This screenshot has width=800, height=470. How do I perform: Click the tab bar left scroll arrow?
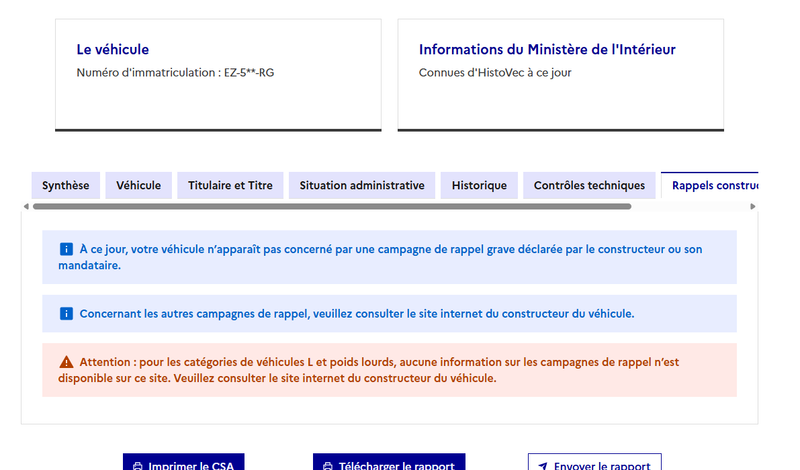(26, 207)
